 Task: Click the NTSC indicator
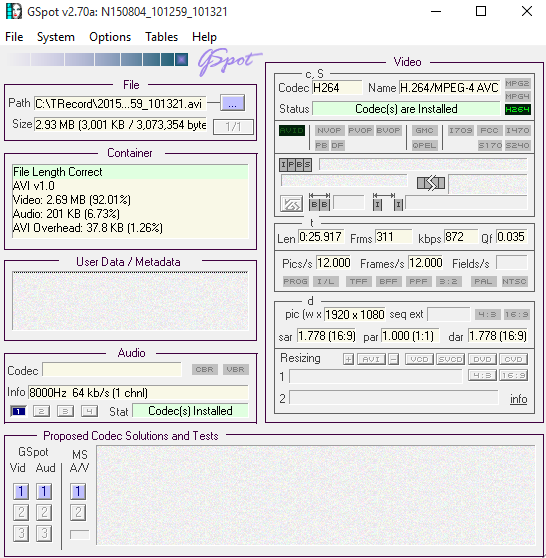(514, 281)
